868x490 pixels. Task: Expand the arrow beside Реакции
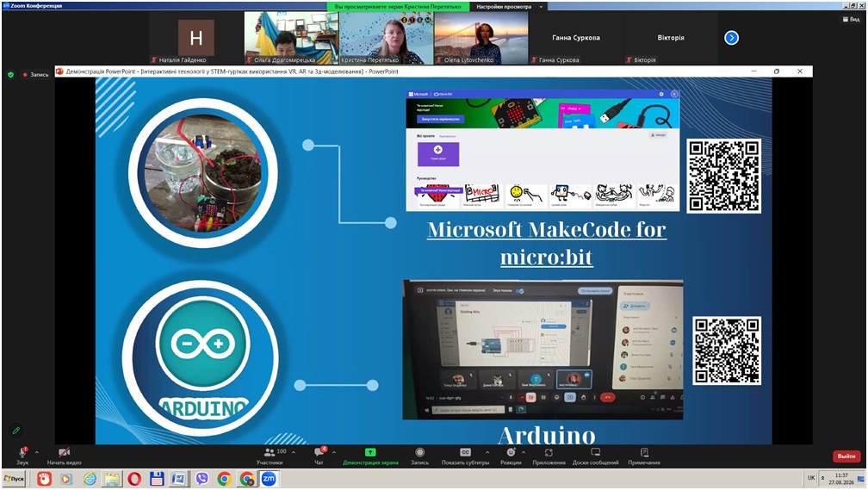525,452
